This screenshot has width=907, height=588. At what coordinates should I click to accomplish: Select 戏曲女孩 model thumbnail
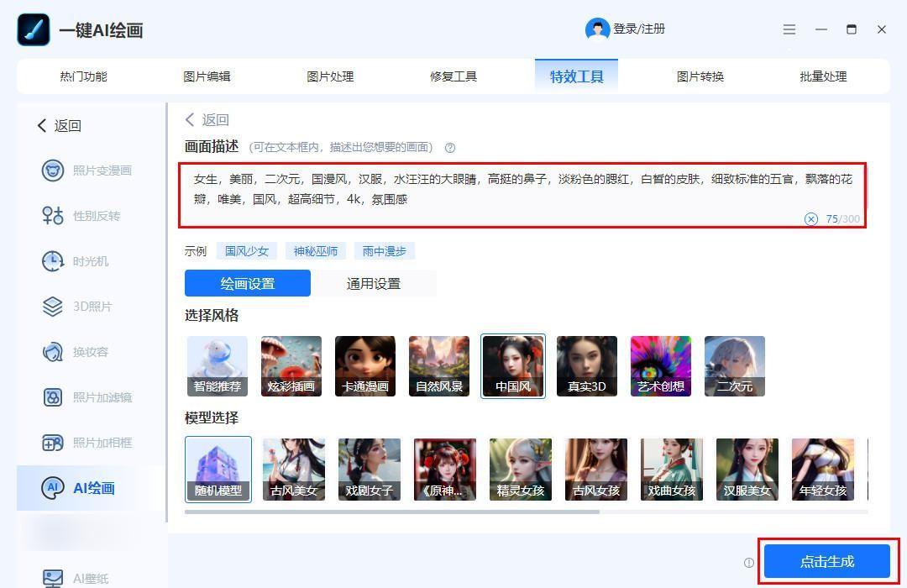pos(672,470)
